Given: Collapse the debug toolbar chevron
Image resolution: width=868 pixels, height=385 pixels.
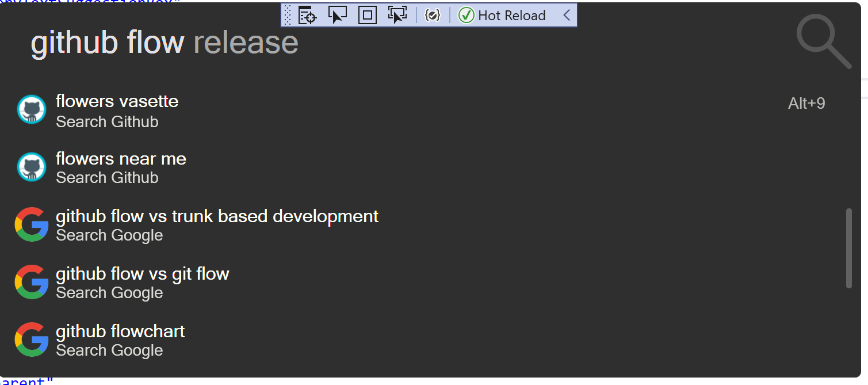Looking at the screenshot, I should pyautogui.click(x=567, y=15).
